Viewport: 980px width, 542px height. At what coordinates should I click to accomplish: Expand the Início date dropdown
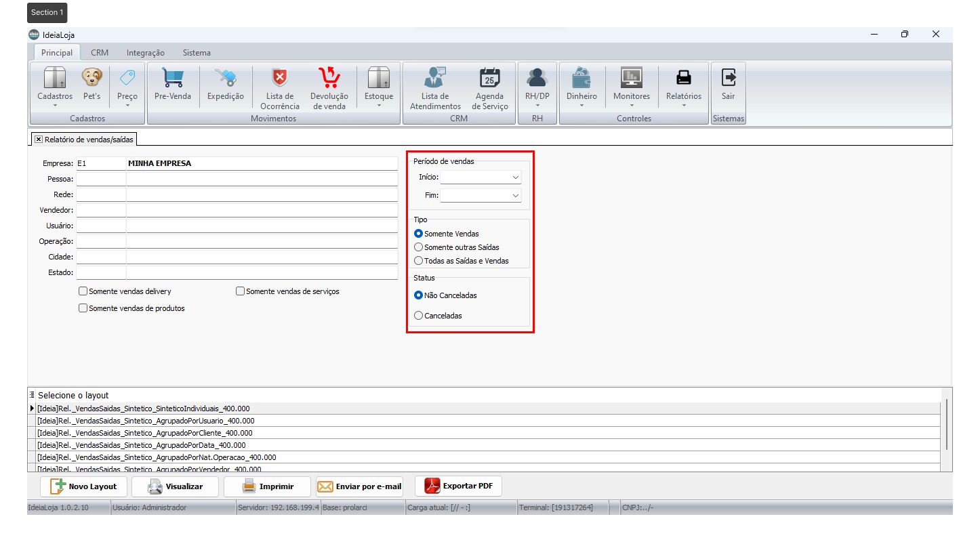click(x=516, y=178)
